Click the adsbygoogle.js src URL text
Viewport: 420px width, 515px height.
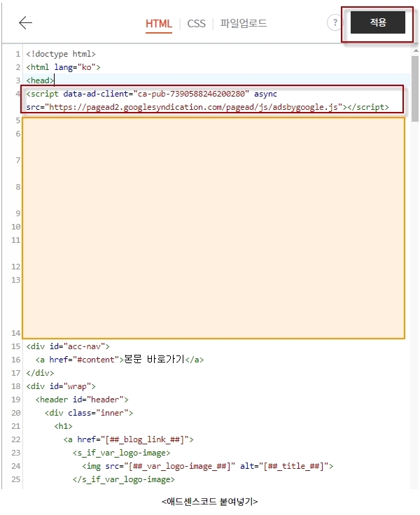pos(193,107)
